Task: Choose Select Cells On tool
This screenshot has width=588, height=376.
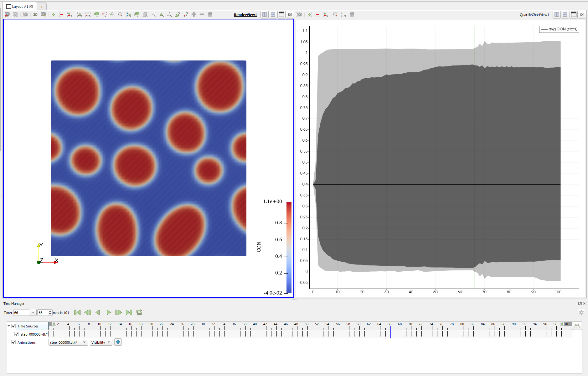Action: 80,14
